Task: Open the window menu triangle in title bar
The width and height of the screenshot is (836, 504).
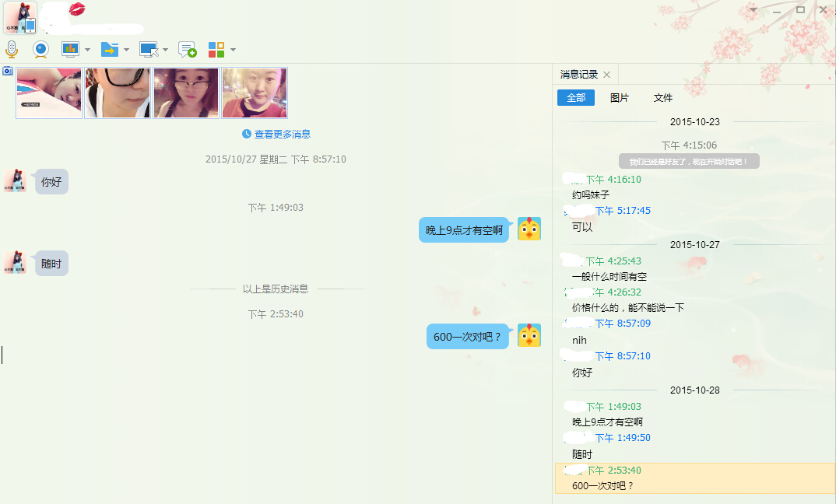Action: coord(752,10)
